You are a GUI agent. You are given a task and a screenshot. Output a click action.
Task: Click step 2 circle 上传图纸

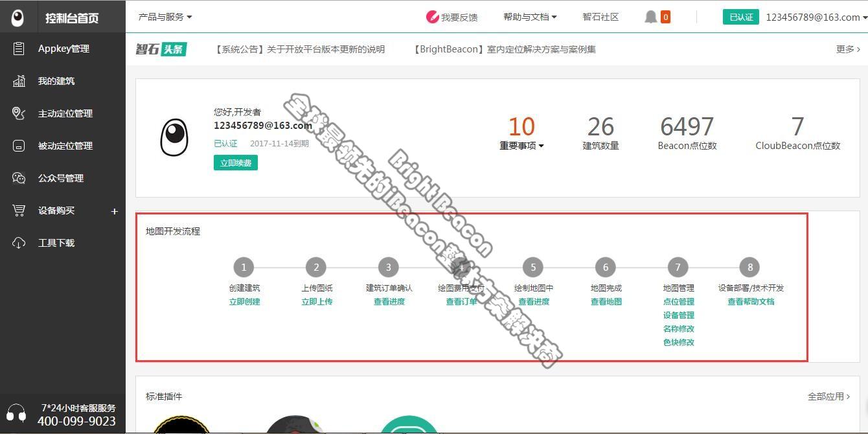click(316, 267)
